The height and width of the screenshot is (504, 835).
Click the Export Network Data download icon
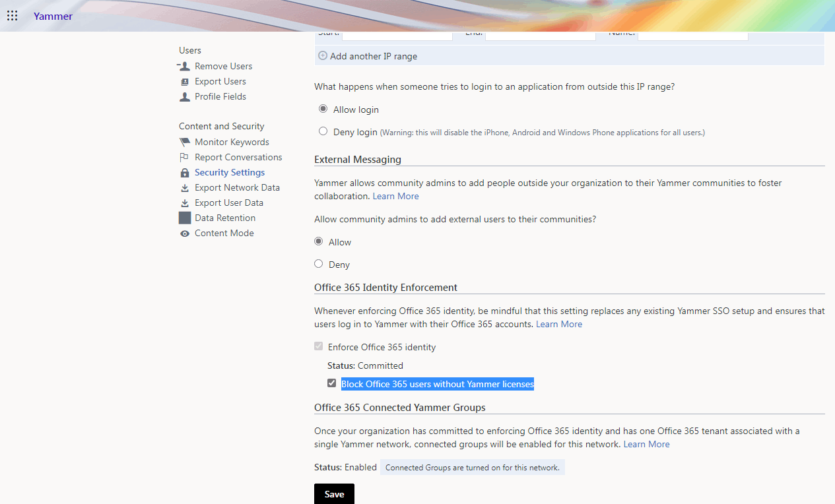pyautogui.click(x=185, y=188)
